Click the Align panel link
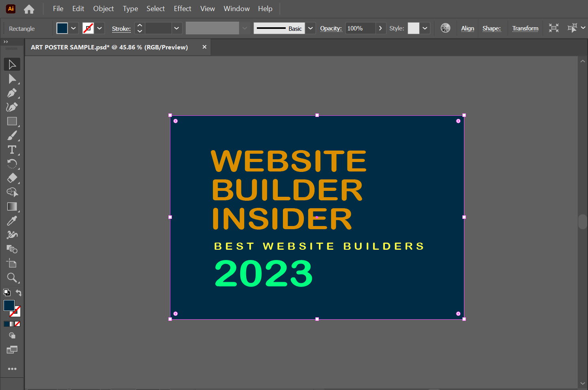This screenshot has width=588, height=390. 467,28
